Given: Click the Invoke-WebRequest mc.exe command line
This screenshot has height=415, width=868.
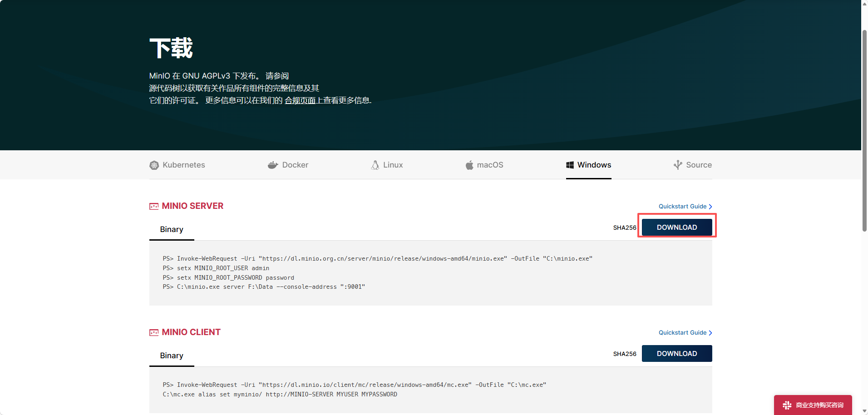Looking at the screenshot, I should point(355,385).
